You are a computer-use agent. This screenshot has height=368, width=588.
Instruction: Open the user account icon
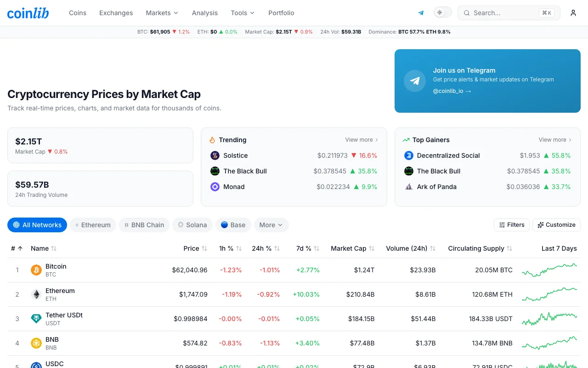tap(573, 13)
